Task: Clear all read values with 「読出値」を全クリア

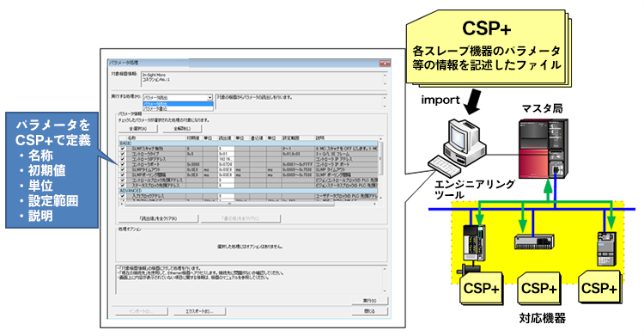Action: [158, 218]
